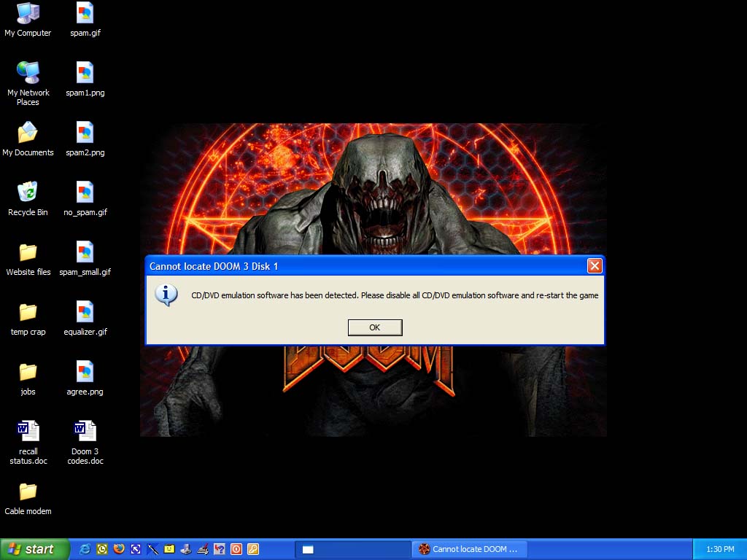Viewport: 747px width, 560px height.
Task: Select the Doom 3 codes.doc file
Action: click(85, 432)
